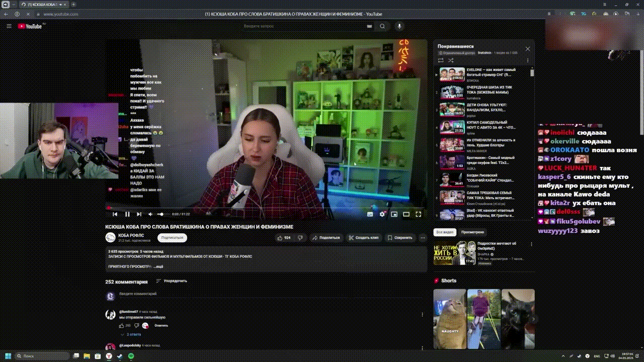Pause the playing video
This screenshot has width=644, height=362.
(127, 214)
